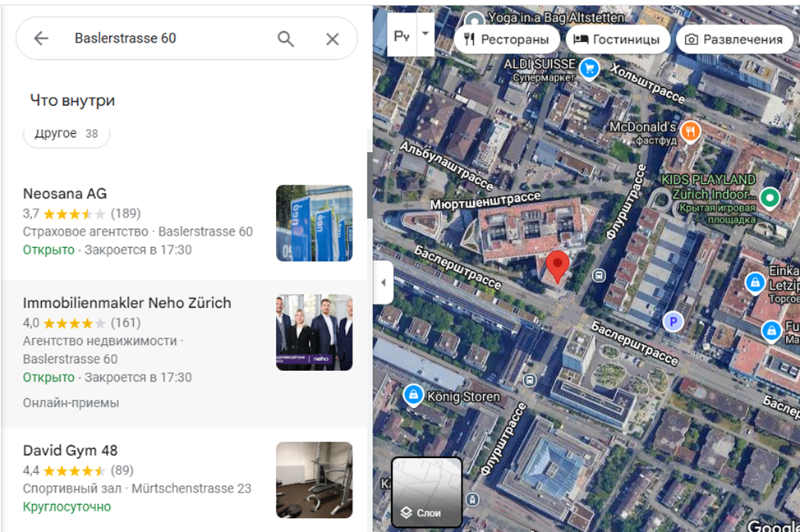This screenshot has height=532, width=800.
Task: Click bus stop icon near König Storen
Action: coord(530,380)
